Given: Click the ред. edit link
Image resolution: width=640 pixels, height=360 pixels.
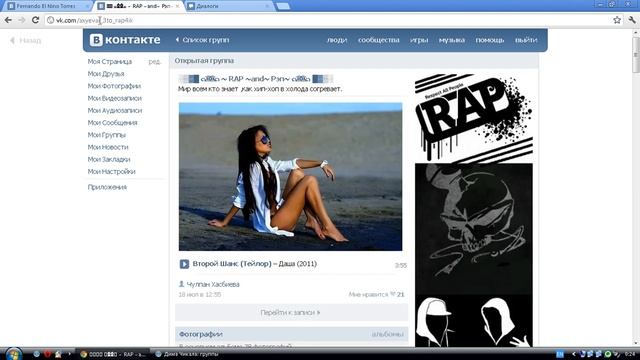Looking at the screenshot, I should (x=154, y=62).
